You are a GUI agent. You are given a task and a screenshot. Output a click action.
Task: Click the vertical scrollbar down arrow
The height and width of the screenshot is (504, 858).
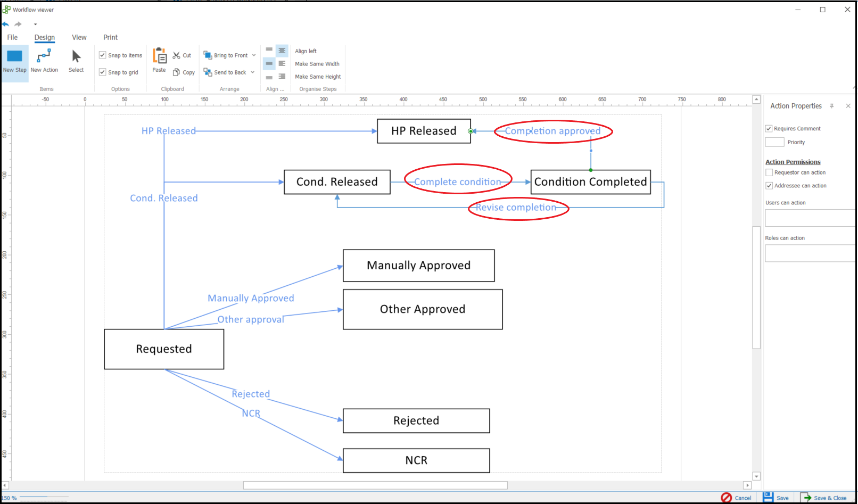click(x=756, y=476)
